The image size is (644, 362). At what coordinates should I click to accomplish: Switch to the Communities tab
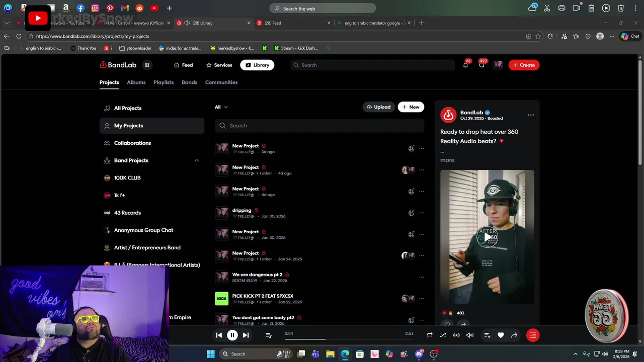(x=221, y=82)
